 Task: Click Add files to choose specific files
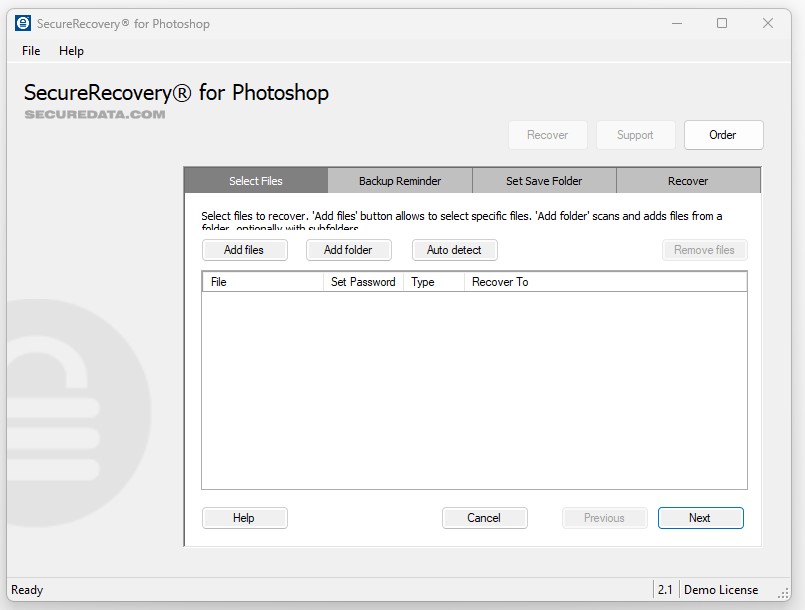tap(244, 249)
